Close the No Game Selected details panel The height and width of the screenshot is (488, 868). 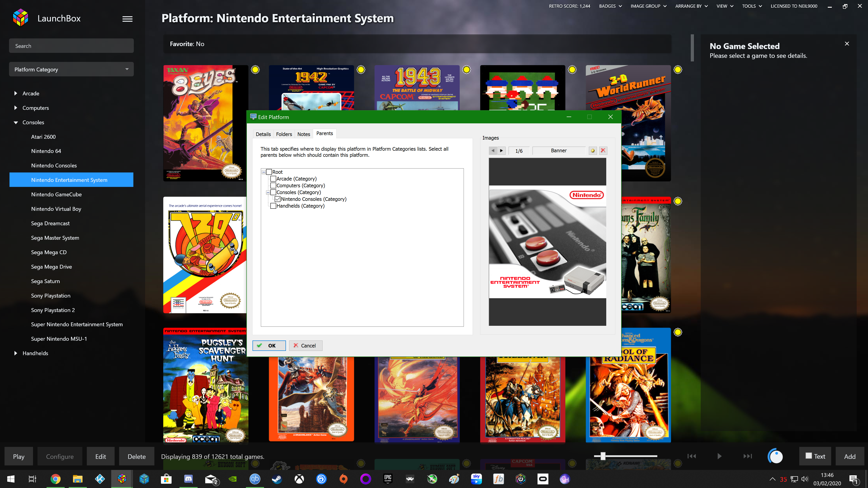click(847, 43)
